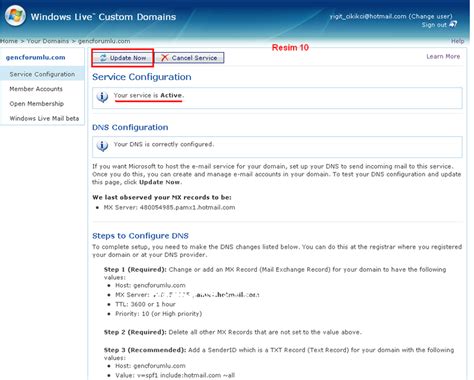Click the MX Server pamx1.hotmail.com entry
The width and height of the screenshot is (474, 380).
(169, 207)
